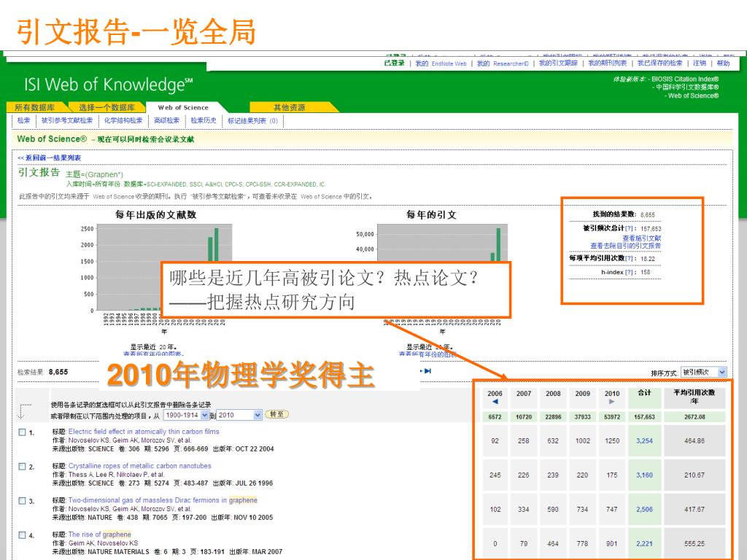The image size is (747, 560).
Task: Click the ISI Web of Knowledge logo
Action: point(109,85)
